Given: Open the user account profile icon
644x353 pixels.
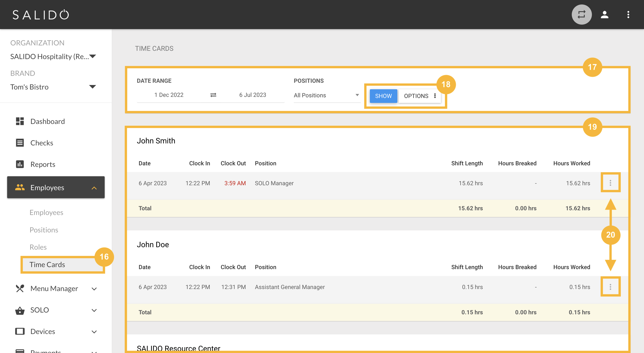Looking at the screenshot, I should point(604,15).
